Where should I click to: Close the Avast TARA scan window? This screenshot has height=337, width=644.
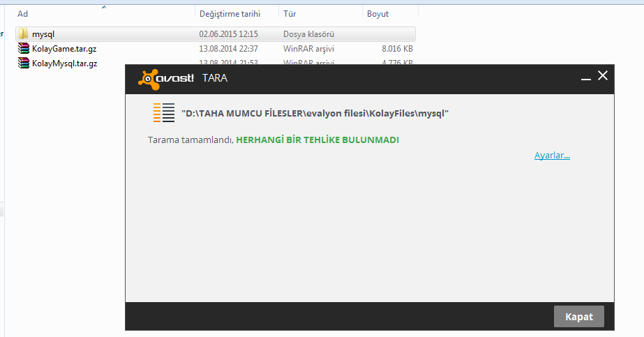tap(603, 75)
